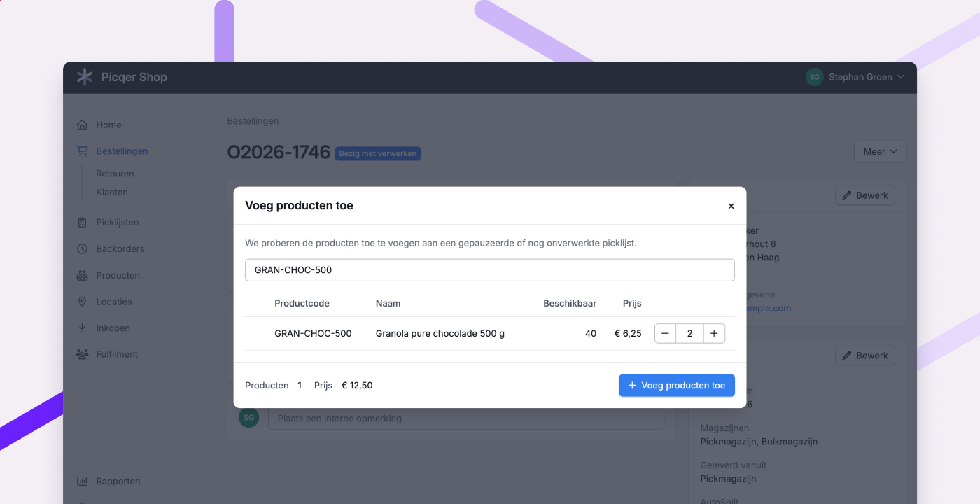The image size is (980, 504).
Task: Click the Inkopen download icon
Action: coord(83,328)
